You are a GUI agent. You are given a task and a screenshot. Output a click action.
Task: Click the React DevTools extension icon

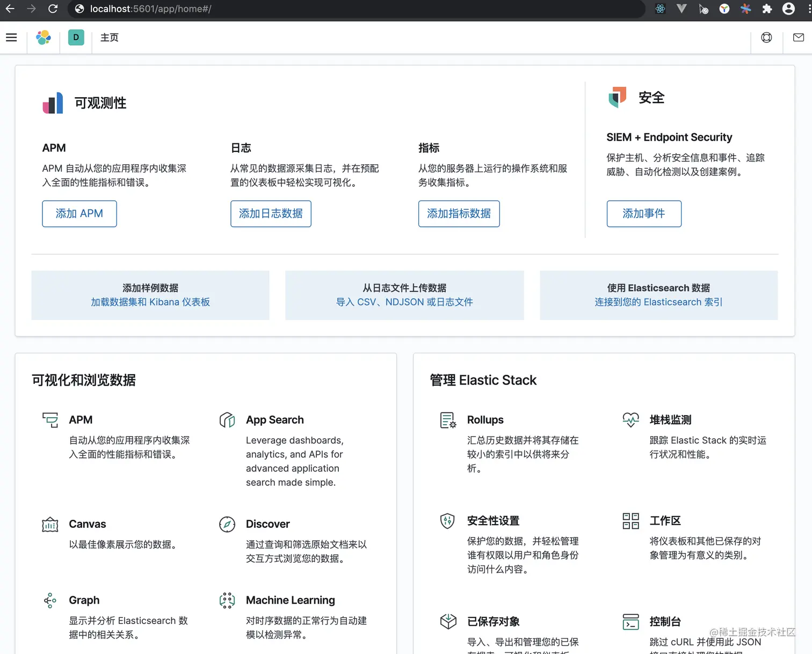click(x=660, y=9)
